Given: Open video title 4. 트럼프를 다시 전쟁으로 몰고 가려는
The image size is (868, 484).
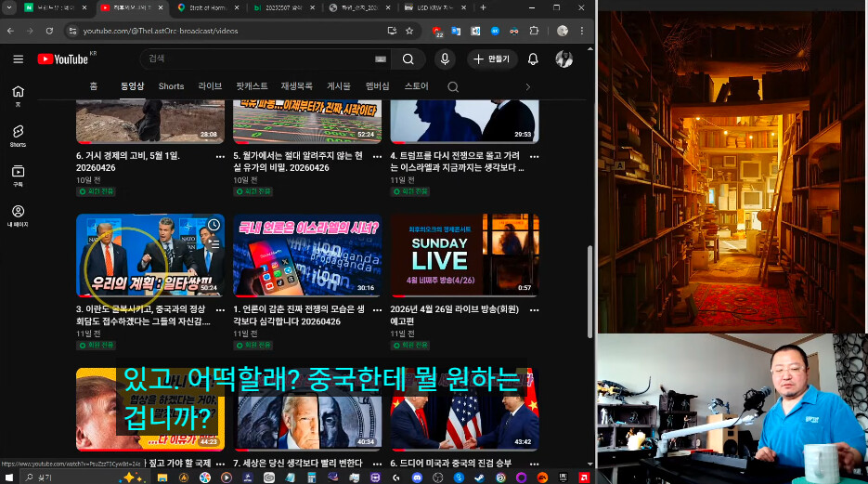Looking at the screenshot, I should 457,162.
